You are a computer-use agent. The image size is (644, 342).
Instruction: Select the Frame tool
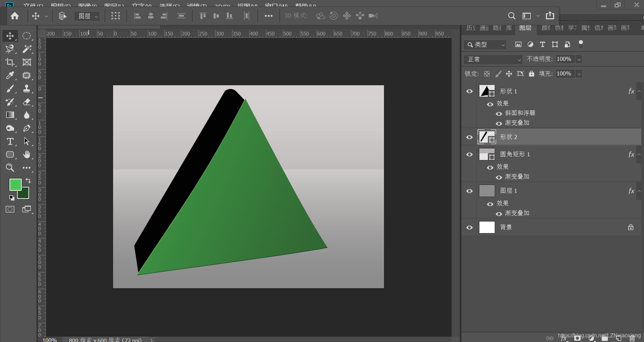click(x=26, y=62)
